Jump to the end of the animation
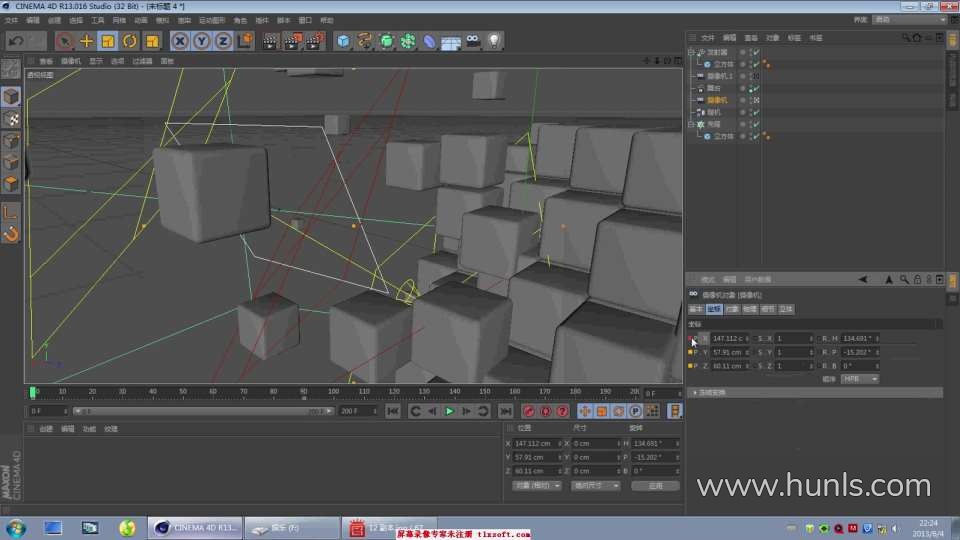The image size is (960, 540). 505,411
